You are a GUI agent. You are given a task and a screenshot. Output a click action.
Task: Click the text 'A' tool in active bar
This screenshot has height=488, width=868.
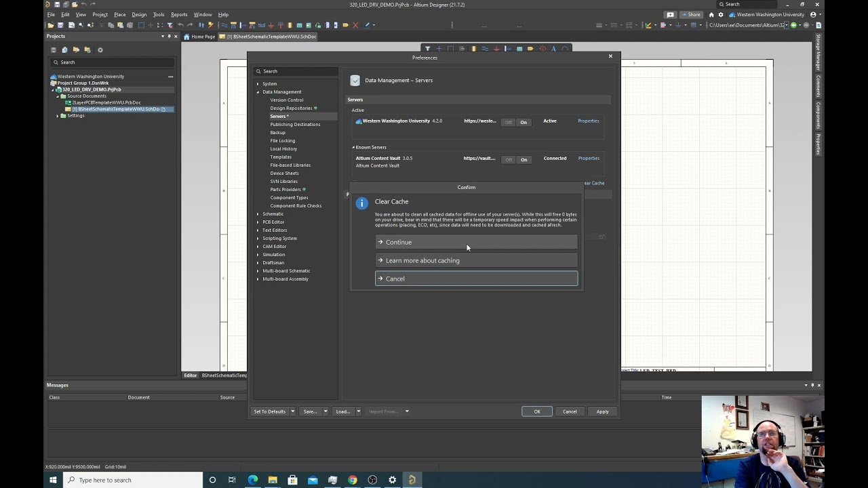tap(553, 49)
